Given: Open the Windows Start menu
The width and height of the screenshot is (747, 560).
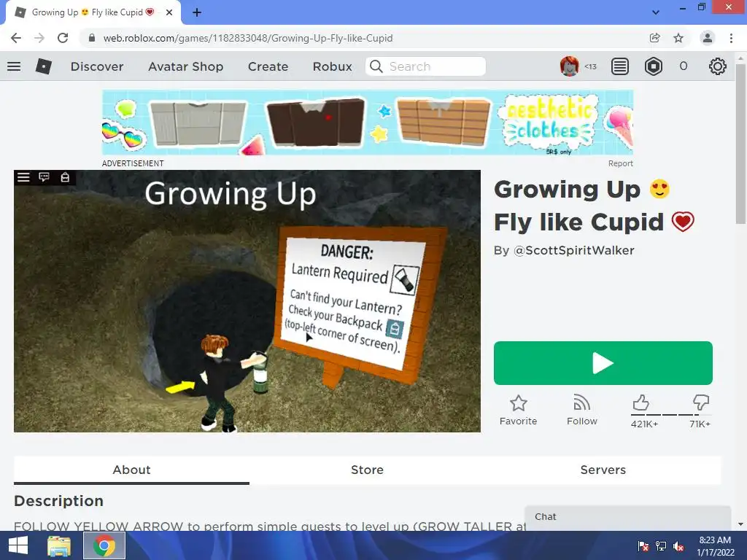Looking at the screenshot, I should tap(18, 545).
